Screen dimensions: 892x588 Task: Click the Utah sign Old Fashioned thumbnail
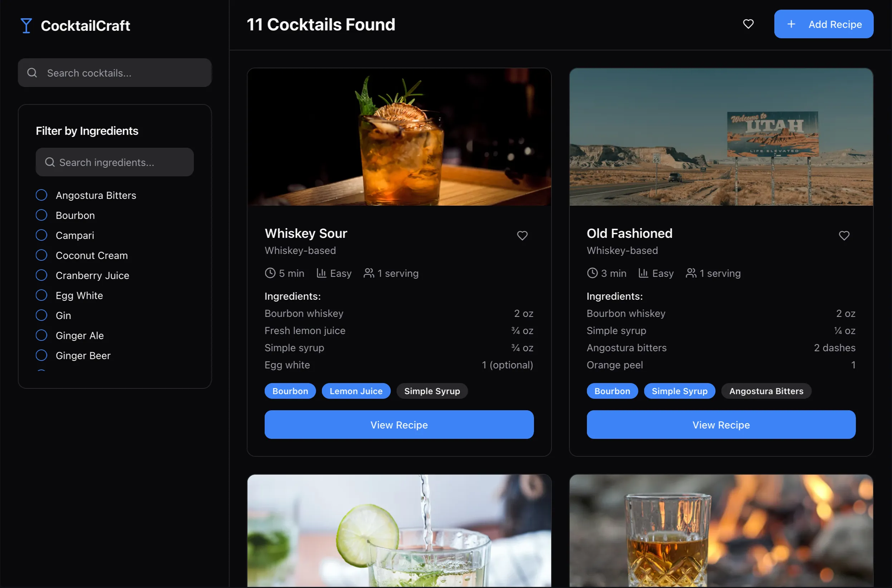pyautogui.click(x=721, y=137)
